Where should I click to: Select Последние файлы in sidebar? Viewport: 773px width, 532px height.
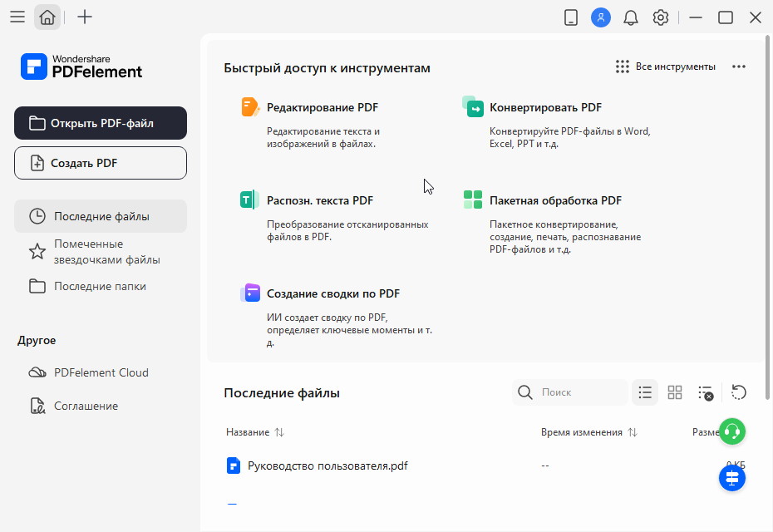[x=101, y=216]
